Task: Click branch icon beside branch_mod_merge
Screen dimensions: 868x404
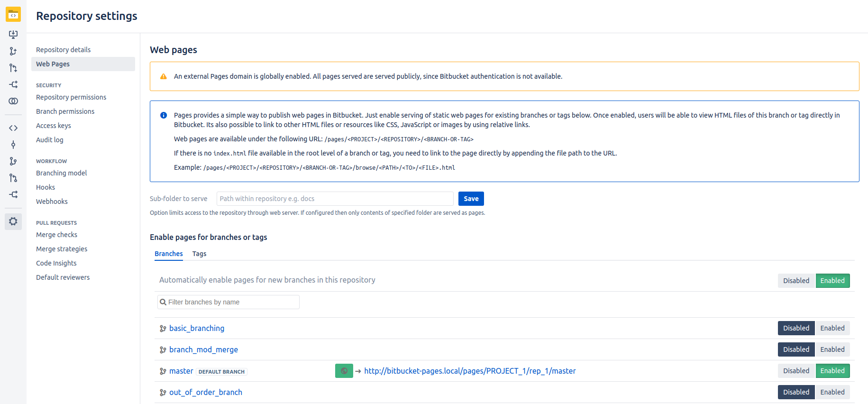Action: click(x=163, y=349)
